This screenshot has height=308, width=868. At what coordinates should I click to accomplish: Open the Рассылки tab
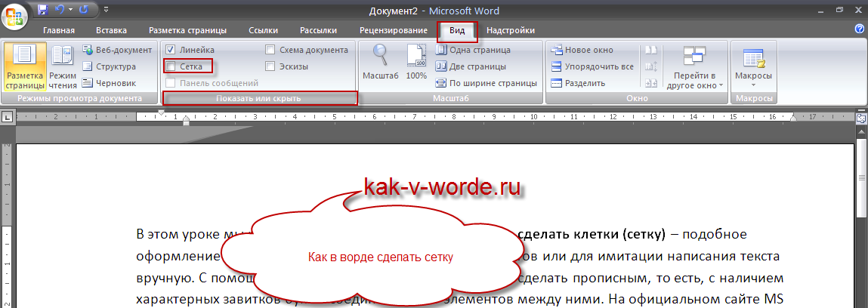[318, 30]
